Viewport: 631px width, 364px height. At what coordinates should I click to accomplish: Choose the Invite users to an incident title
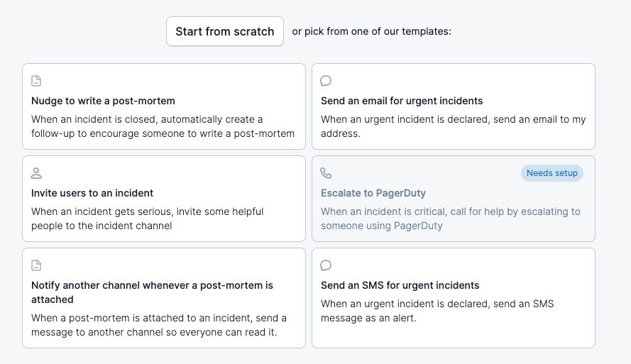click(92, 193)
